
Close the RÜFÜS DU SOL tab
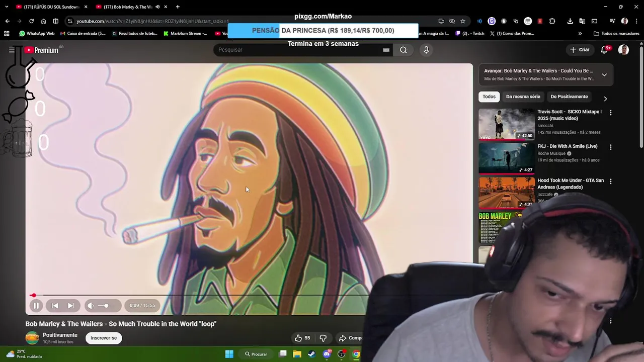coord(86,7)
